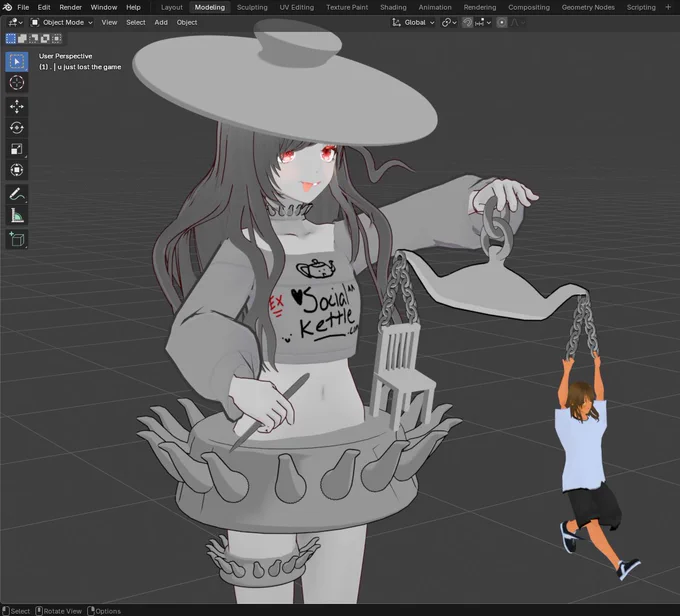Switch to the Animation workspace tab
The image size is (680, 616).
pos(435,7)
